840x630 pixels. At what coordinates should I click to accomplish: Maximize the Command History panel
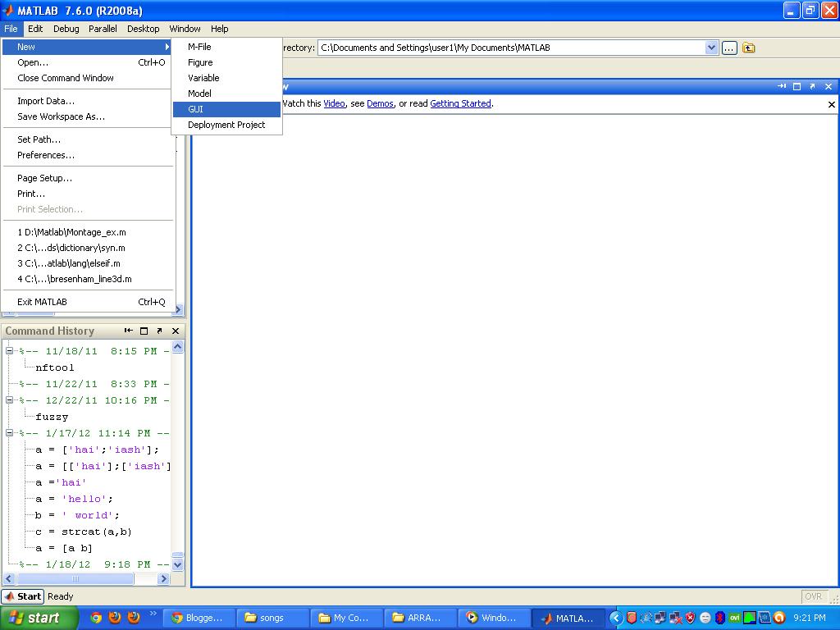click(144, 331)
